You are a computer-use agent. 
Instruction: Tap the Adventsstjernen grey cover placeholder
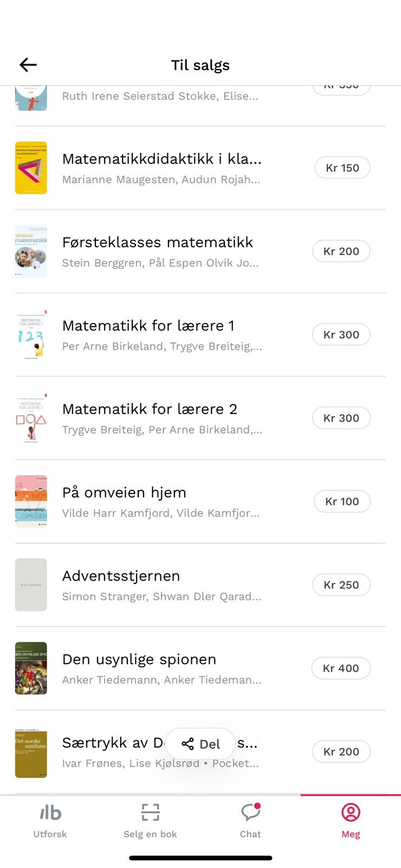[31, 585]
